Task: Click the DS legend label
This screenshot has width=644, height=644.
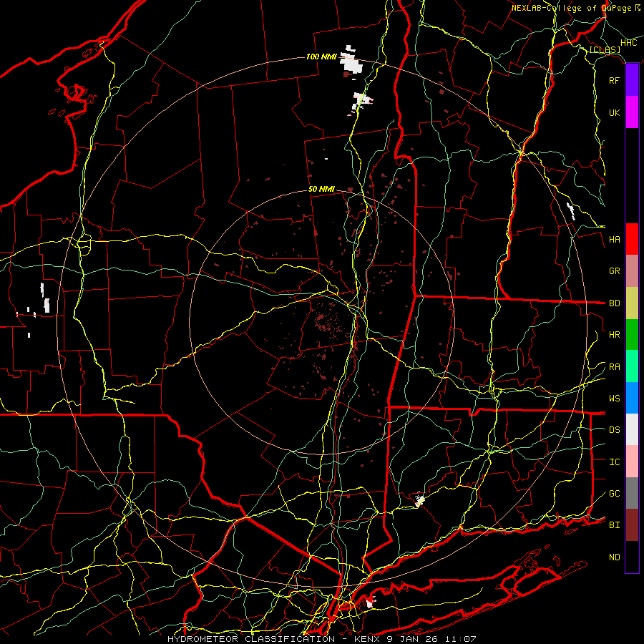Action: pos(614,430)
